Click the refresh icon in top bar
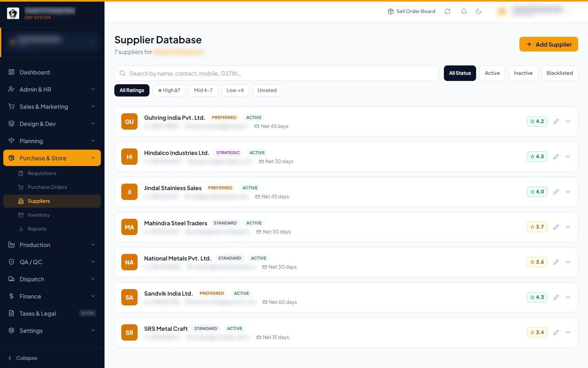 [448, 11]
